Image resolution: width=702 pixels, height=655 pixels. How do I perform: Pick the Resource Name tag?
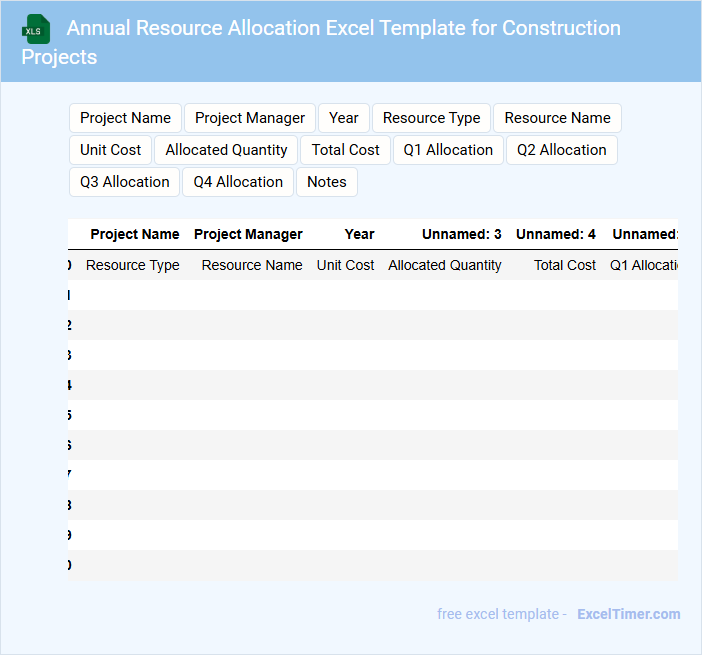coord(557,118)
